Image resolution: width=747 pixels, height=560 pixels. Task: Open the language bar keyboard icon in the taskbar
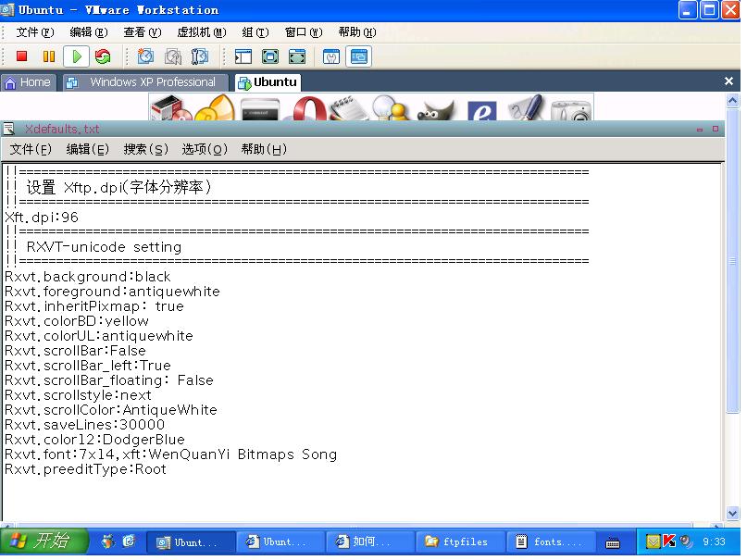[613, 542]
